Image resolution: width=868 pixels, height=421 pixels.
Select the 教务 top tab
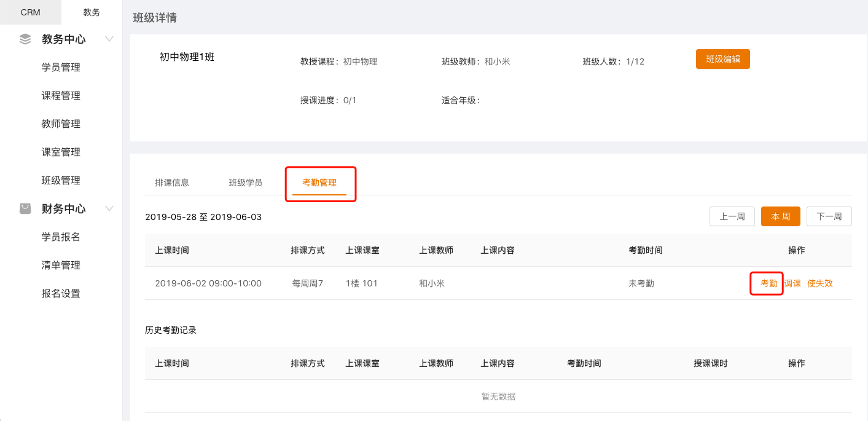92,12
